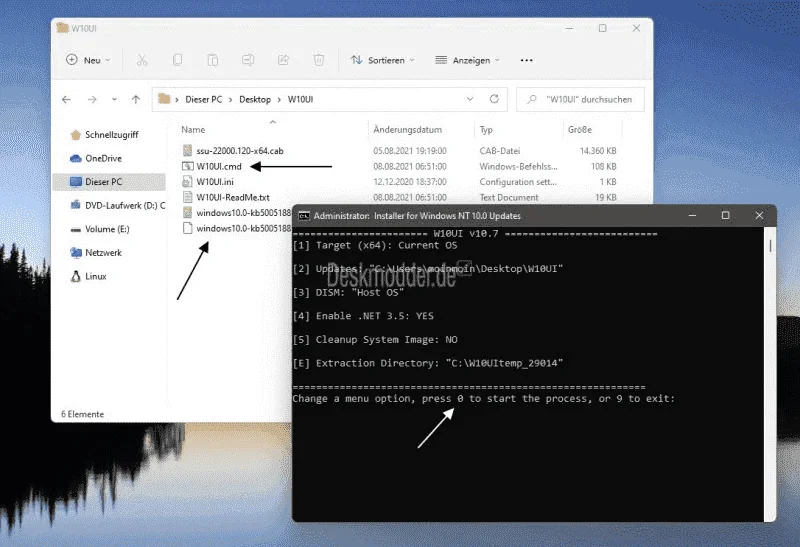This screenshot has width=800, height=547.
Task: Click the W10UI.cmd file icon
Action: click(188, 166)
